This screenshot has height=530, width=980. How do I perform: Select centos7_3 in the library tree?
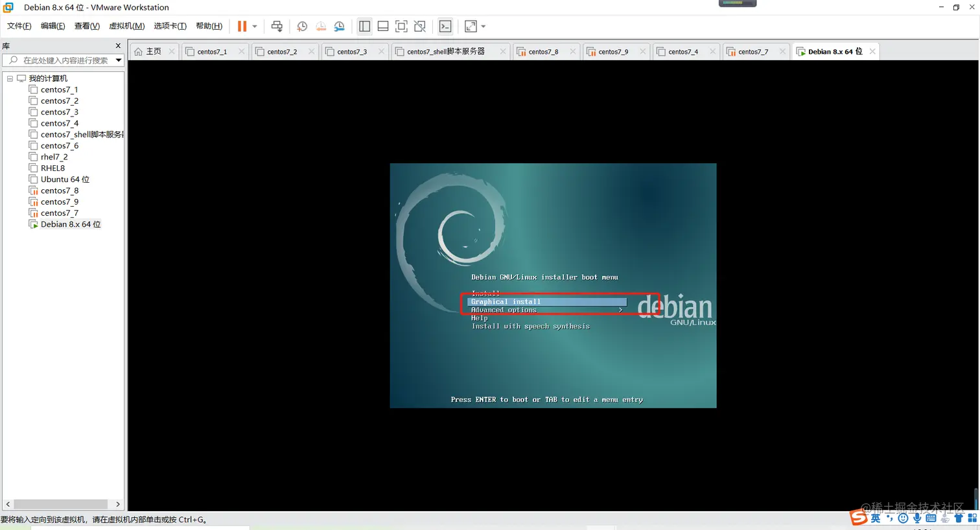[x=59, y=112]
